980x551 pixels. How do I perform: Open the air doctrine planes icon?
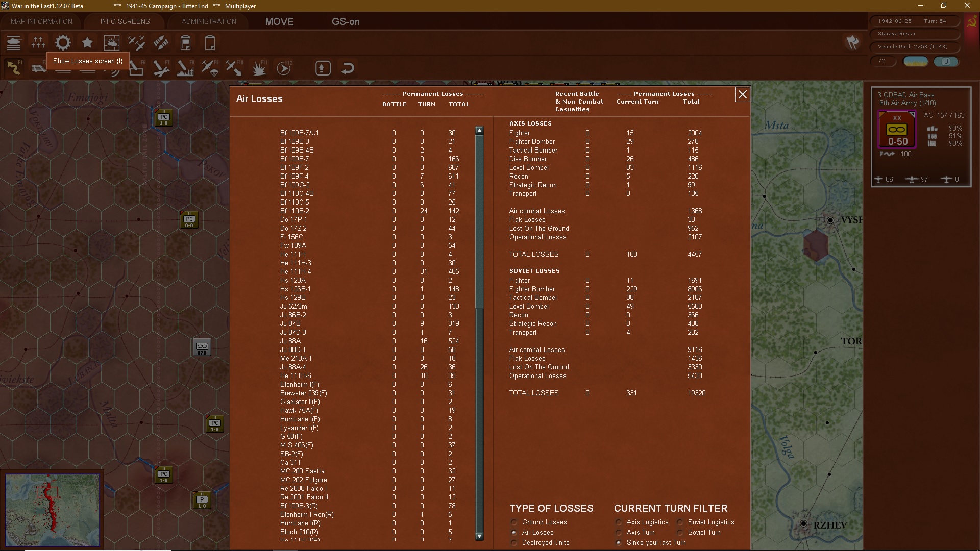[x=136, y=43]
